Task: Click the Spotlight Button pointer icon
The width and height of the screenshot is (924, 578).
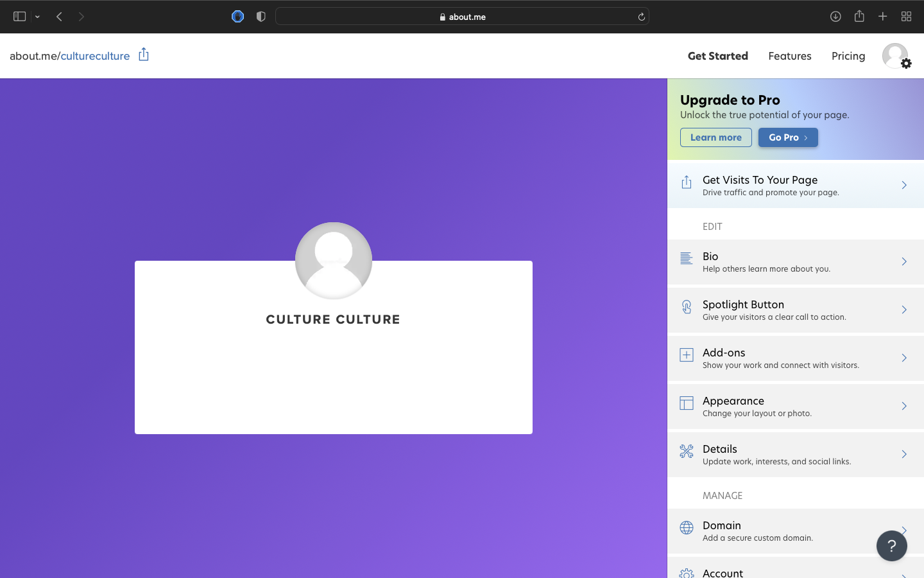Action: tap(686, 307)
